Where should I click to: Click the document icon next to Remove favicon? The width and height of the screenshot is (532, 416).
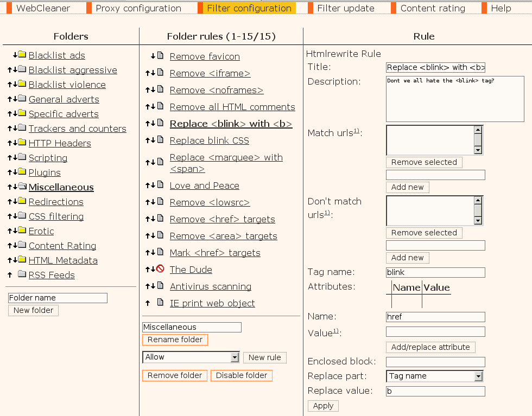coord(160,56)
